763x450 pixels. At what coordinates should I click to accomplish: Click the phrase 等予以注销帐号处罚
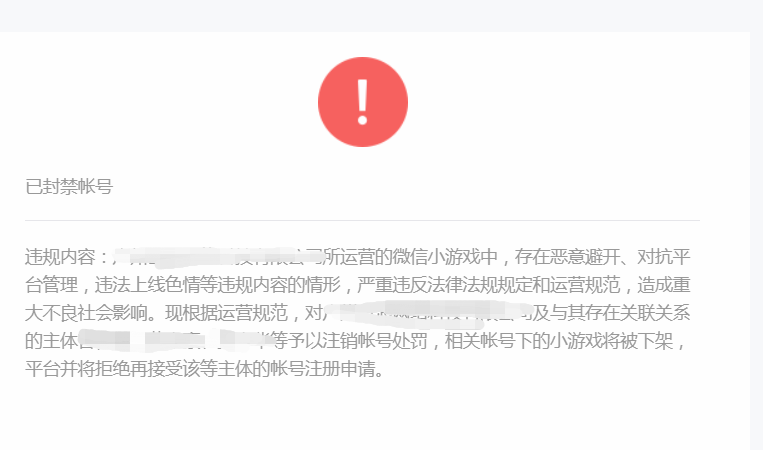pyautogui.click(x=350, y=341)
